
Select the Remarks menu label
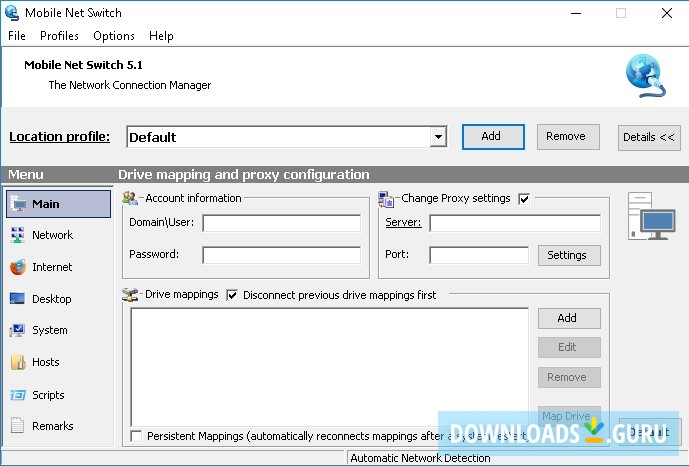pyautogui.click(x=53, y=426)
